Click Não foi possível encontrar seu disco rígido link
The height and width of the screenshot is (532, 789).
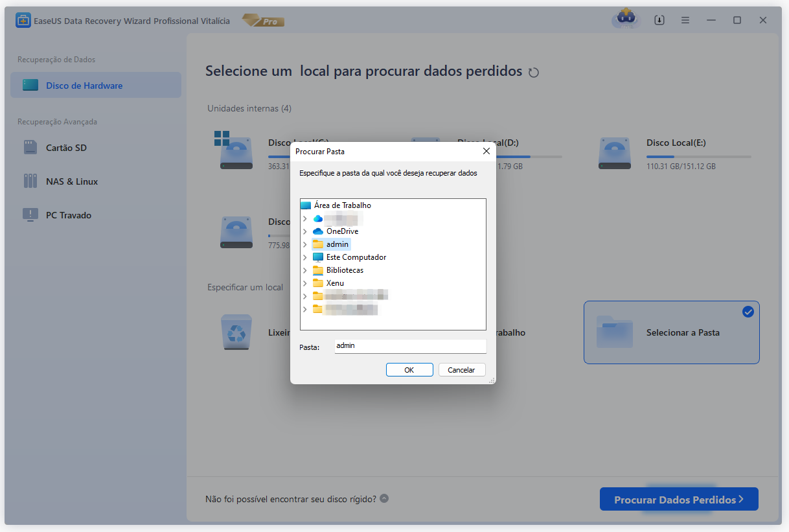coord(291,499)
